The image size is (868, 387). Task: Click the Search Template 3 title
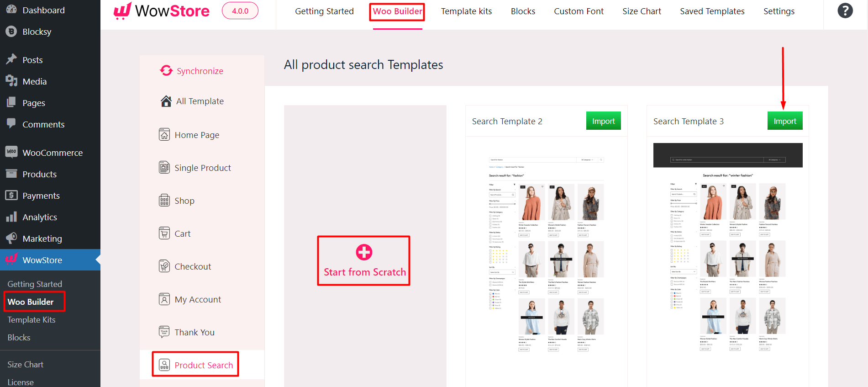(689, 122)
